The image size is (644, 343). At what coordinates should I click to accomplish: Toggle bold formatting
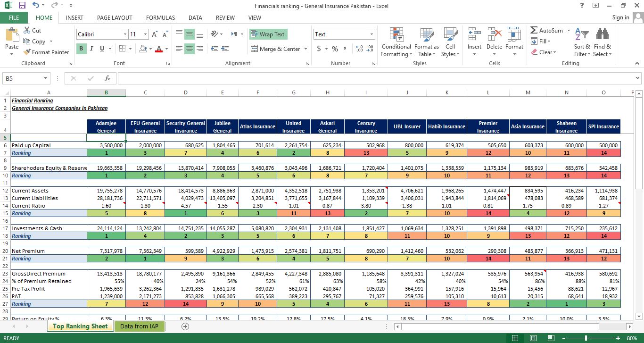tap(81, 49)
